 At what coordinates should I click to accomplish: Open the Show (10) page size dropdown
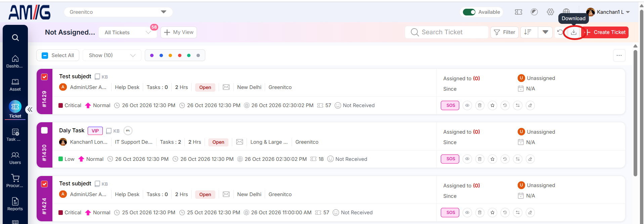pyautogui.click(x=112, y=55)
